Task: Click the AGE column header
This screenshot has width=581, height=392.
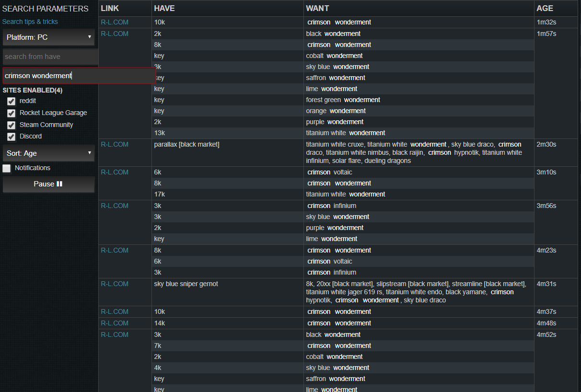Action: click(x=545, y=8)
